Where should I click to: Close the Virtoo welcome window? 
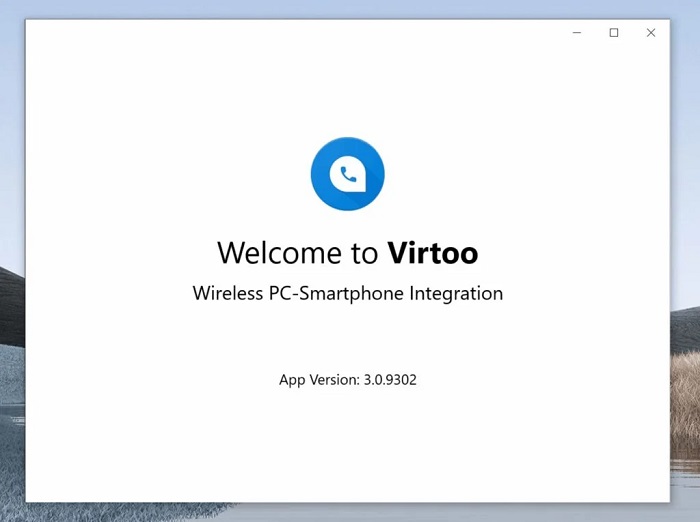click(x=651, y=33)
